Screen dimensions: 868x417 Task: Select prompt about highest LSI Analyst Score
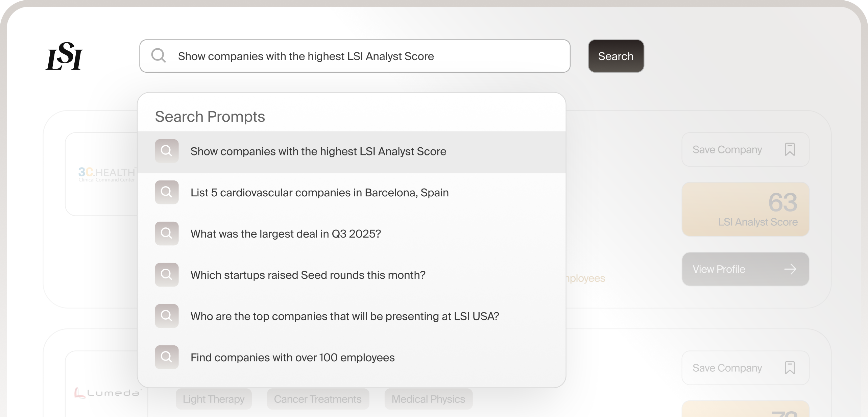[x=318, y=151]
